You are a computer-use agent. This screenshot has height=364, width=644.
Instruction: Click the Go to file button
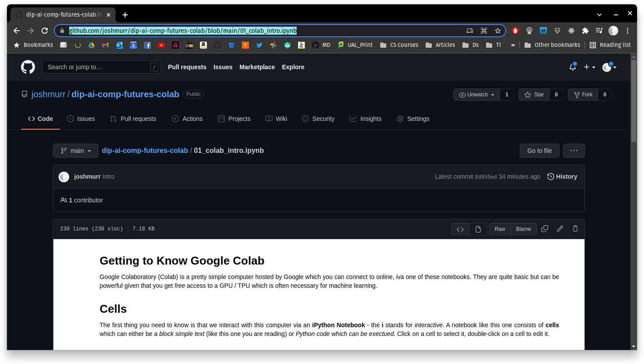pos(539,151)
